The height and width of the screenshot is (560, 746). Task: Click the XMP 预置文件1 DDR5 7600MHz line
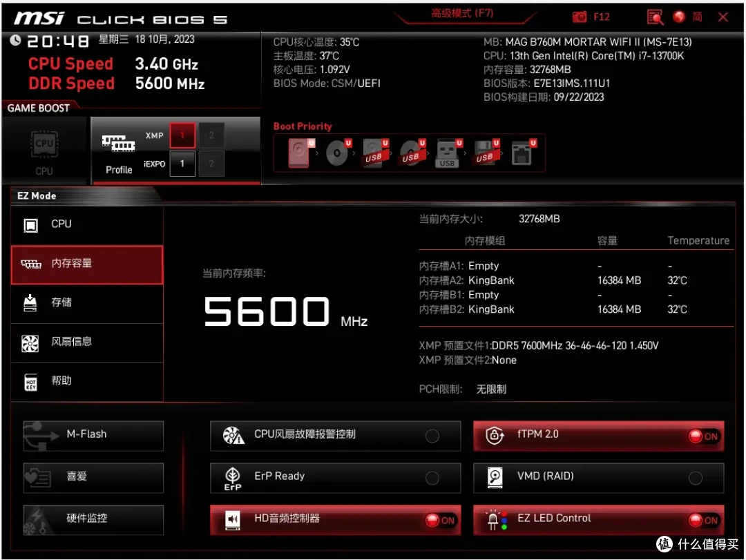539,345
